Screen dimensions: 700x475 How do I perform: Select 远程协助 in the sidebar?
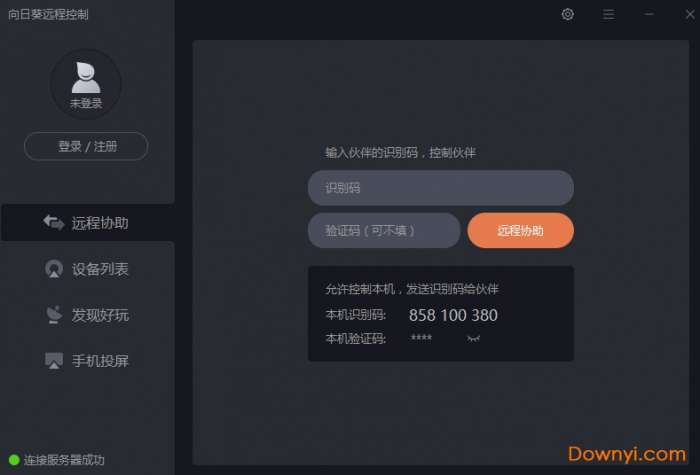tap(88, 222)
